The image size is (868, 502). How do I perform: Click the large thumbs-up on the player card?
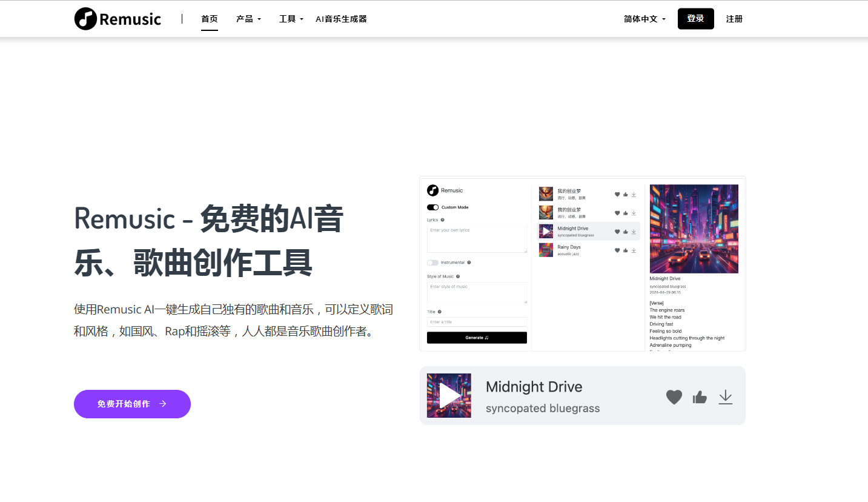(x=700, y=397)
